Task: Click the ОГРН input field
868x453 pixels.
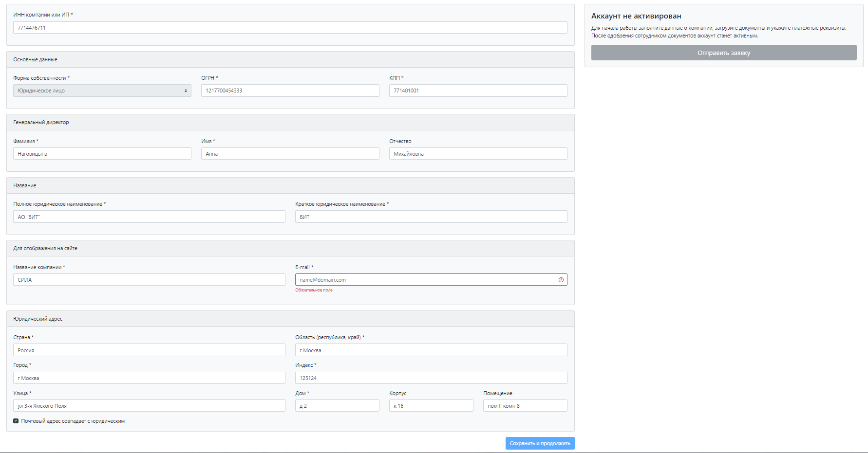Action: pyautogui.click(x=290, y=91)
